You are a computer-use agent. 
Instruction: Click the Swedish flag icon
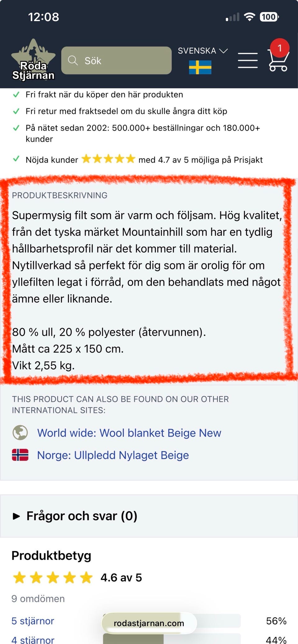coord(200,67)
